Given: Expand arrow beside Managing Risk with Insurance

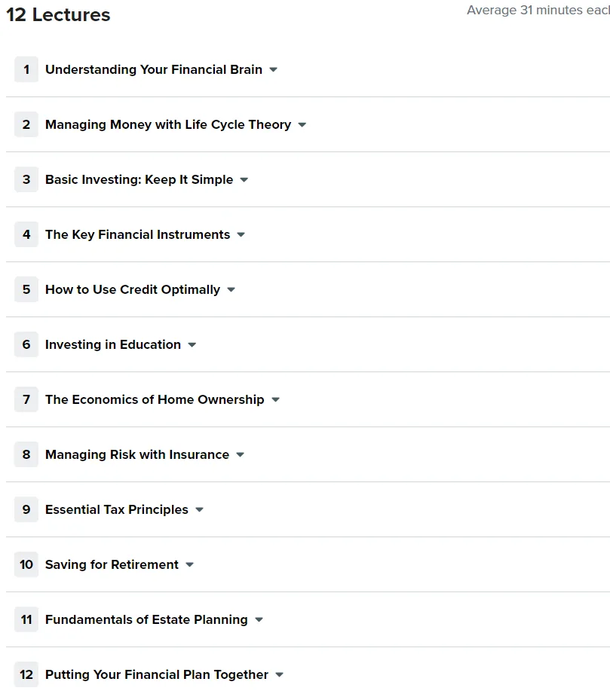Looking at the screenshot, I should (x=241, y=455).
